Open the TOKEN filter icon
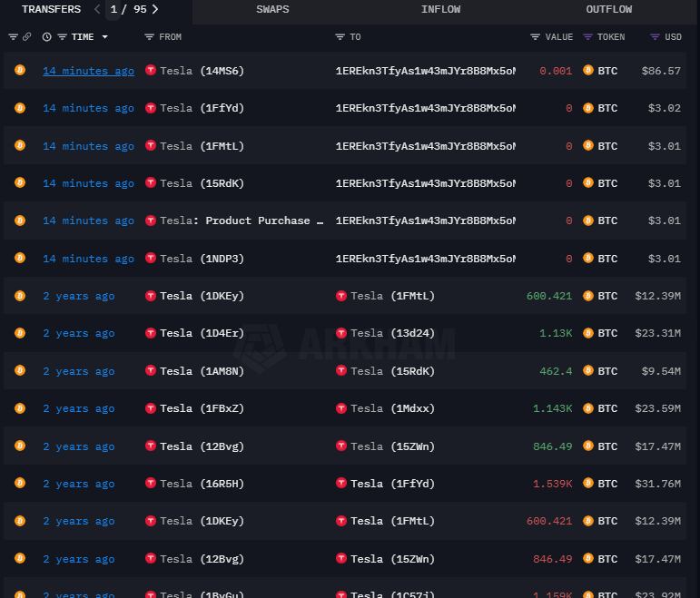 click(587, 37)
